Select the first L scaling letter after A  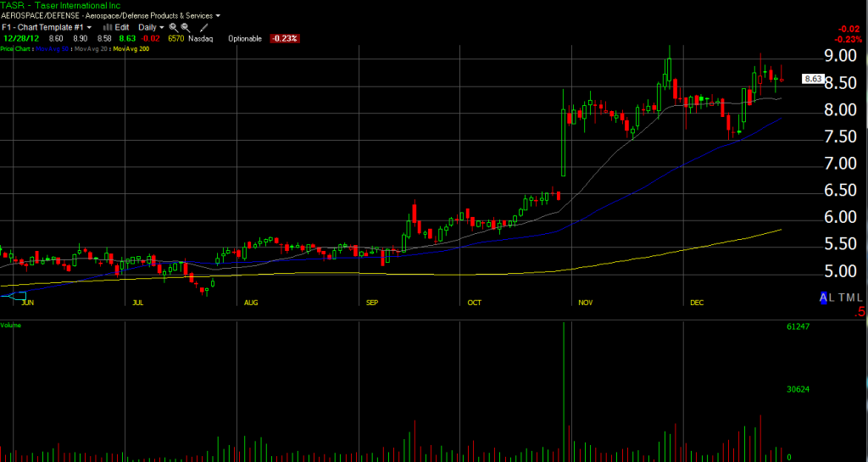tap(832, 298)
